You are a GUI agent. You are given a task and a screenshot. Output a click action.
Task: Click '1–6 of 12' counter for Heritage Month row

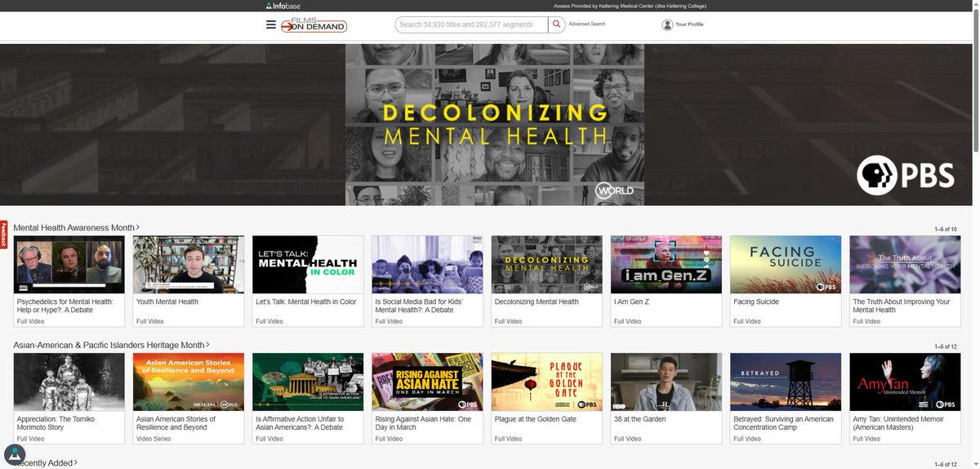pos(946,347)
